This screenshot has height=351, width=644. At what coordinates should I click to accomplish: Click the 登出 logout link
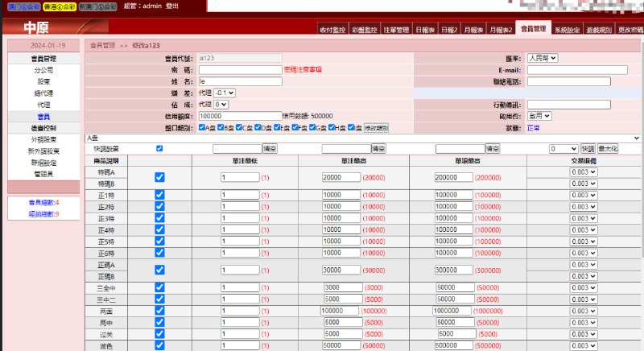pyautogui.click(x=172, y=6)
